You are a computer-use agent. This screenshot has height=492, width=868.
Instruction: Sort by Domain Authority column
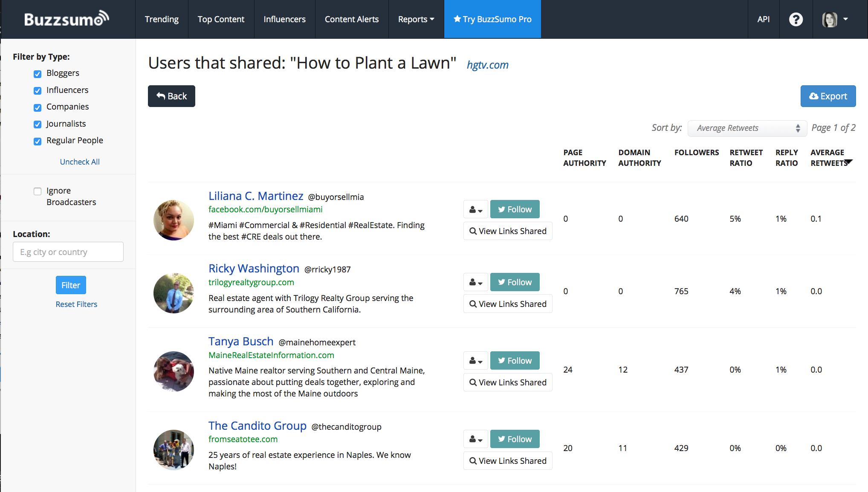pos(639,158)
